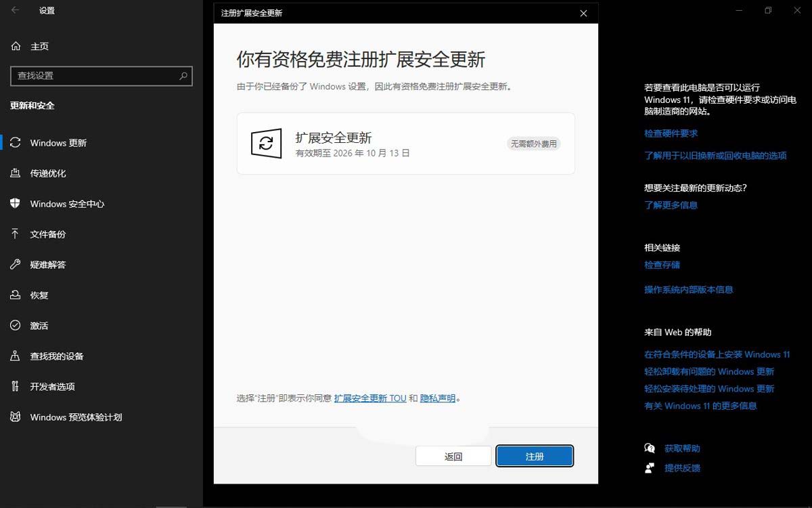Image resolution: width=812 pixels, height=508 pixels.
Task: Click the 文件备份 upload arrow icon
Action: point(16,234)
